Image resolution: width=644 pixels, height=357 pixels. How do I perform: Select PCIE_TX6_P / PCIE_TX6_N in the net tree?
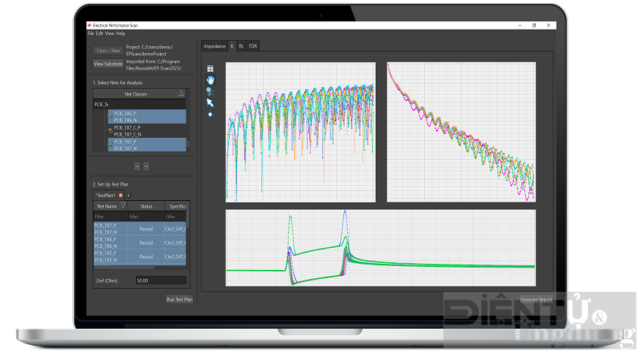coord(147,117)
